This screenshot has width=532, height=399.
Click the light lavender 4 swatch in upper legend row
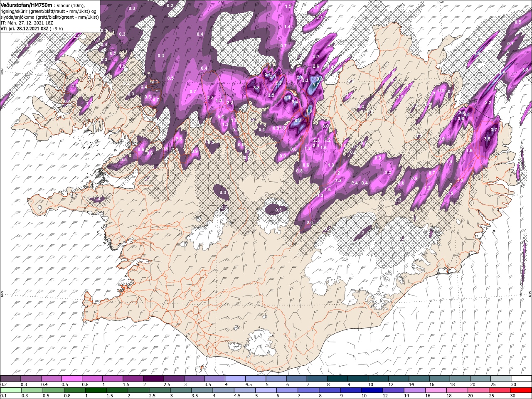[x=235, y=379]
